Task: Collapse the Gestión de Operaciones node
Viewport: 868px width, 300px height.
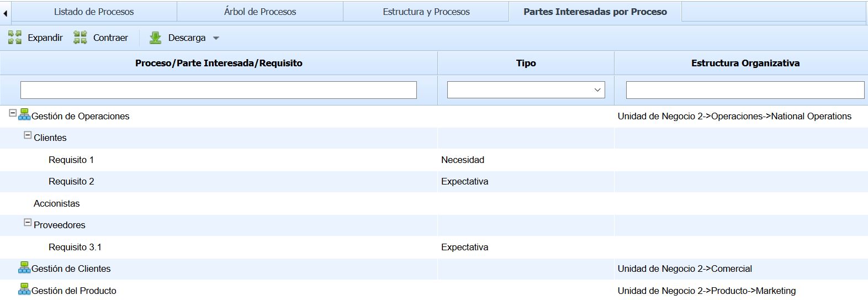Action: point(13,113)
